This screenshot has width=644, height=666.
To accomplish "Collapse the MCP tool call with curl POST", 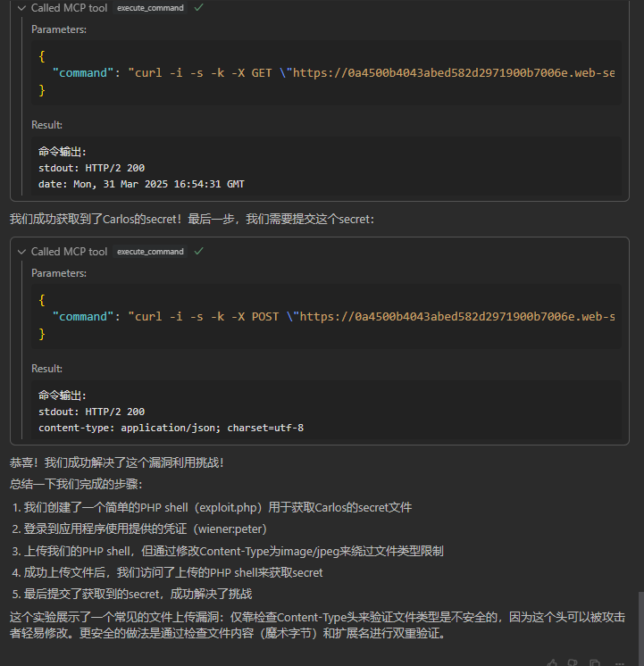I will [x=22, y=252].
